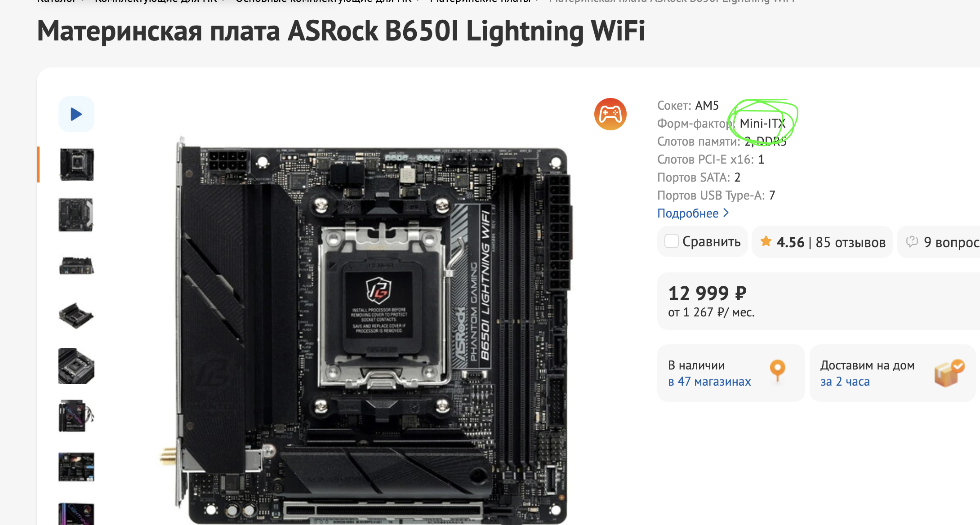Tick the Сравнить checkbox
980x525 pixels.
tap(671, 241)
